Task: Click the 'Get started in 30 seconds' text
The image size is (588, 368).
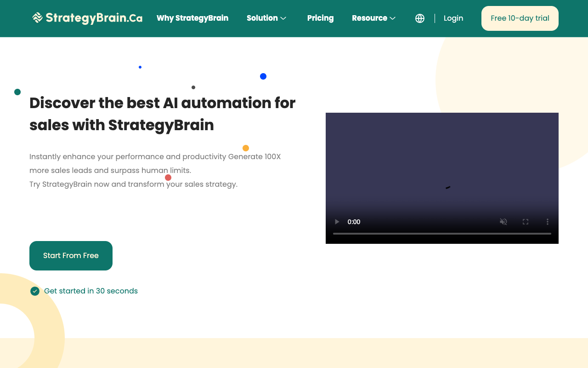Action: pos(91,291)
